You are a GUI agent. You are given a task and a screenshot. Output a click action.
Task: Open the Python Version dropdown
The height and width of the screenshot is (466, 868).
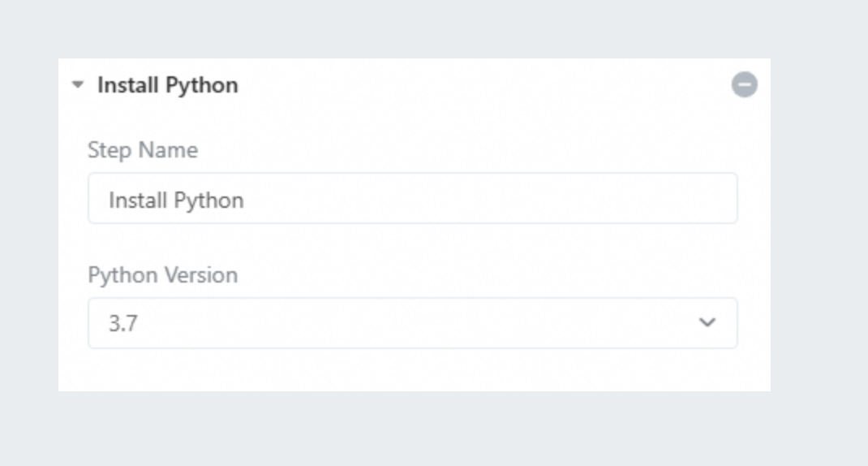(412, 323)
